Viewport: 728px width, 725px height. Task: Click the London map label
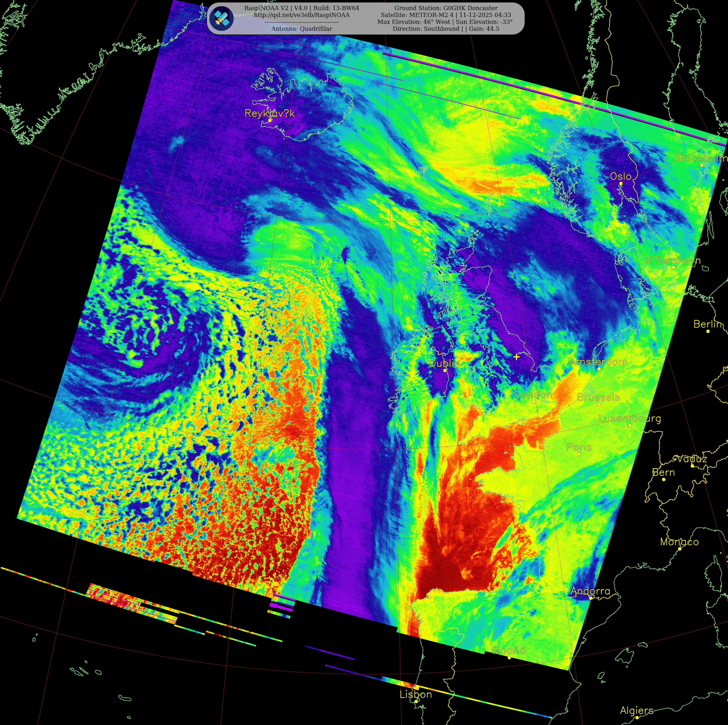coord(533,395)
